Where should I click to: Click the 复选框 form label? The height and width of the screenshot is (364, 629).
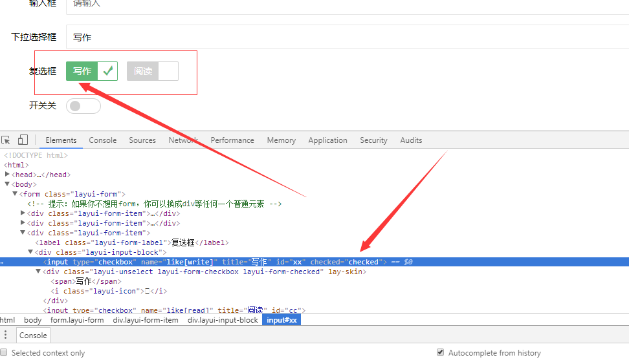43,71
